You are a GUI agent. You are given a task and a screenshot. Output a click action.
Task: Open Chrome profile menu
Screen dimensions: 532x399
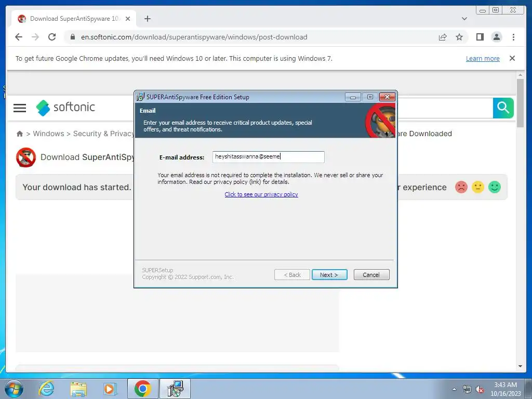[496, 37]
